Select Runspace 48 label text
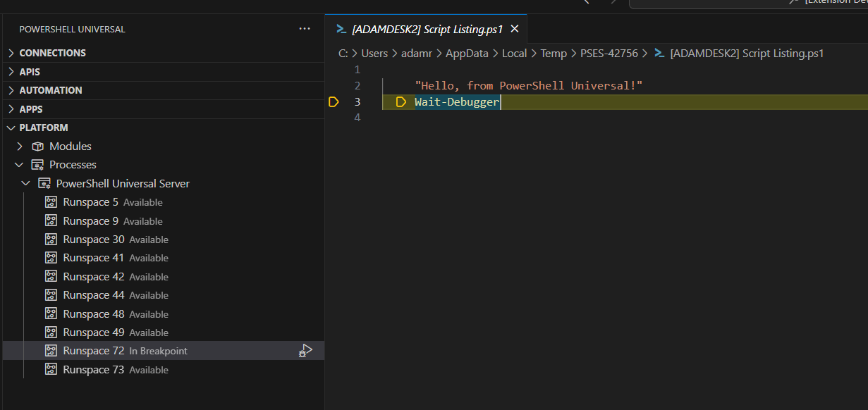Image resolution: width=868 pixels, height=410 pixels. (x=94, y=313)
